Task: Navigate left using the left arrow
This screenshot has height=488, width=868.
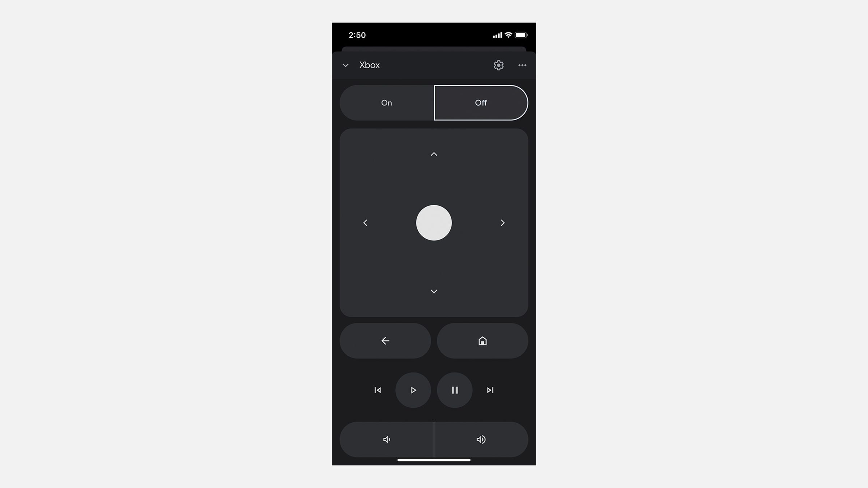Action: tap(365, 223)
